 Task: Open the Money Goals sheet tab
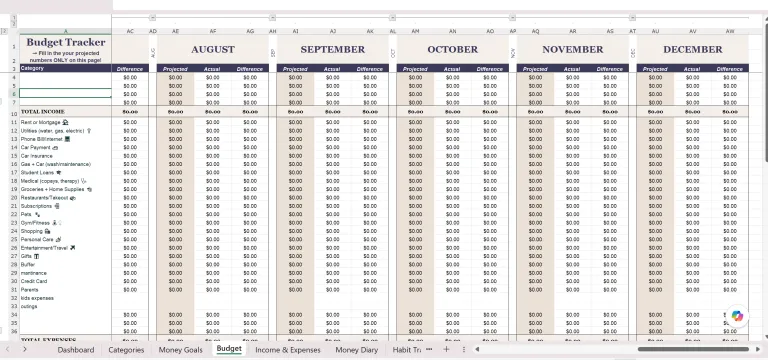[x=180, y=350]
